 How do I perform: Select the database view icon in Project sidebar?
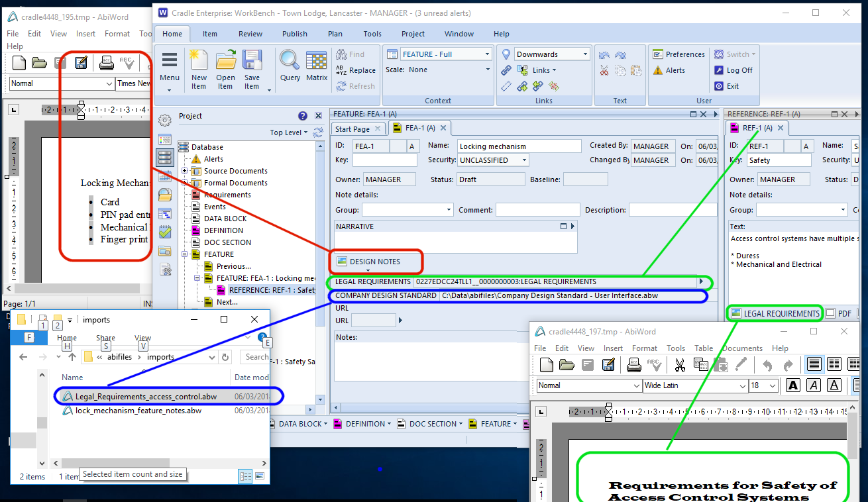[165, 158]
